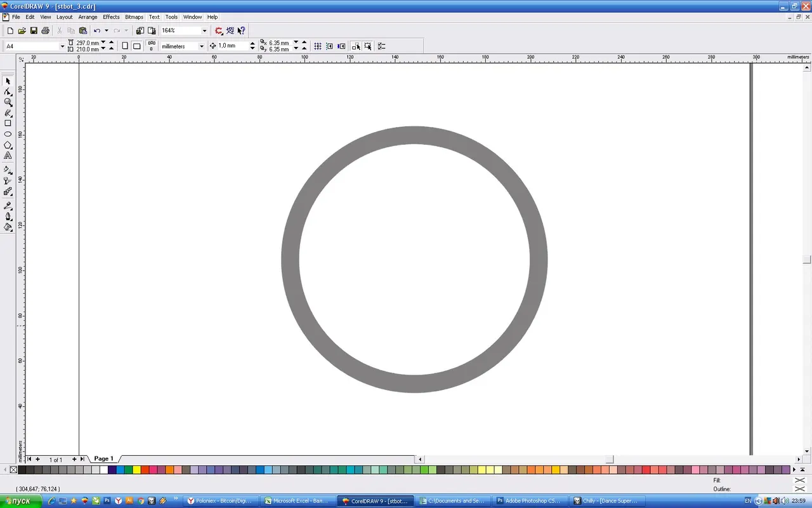This screenshot has width=812, height=508.
Task: Pick the black color swatch
Action: coord(22,470)
